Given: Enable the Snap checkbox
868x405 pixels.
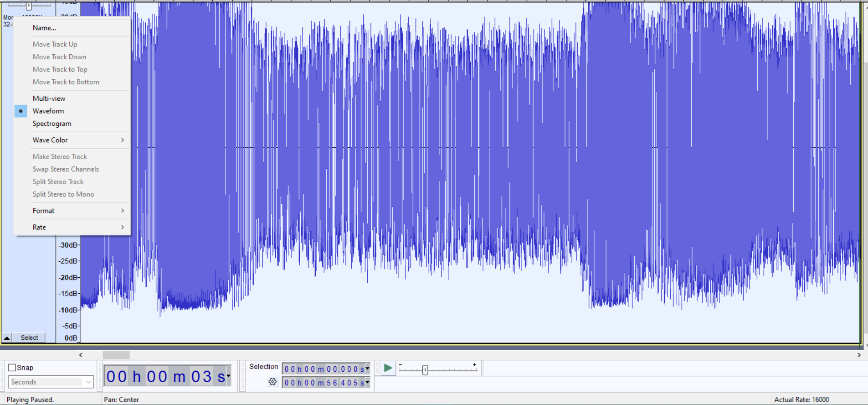Looking at the screenshot, I should (x=12, y=368).
